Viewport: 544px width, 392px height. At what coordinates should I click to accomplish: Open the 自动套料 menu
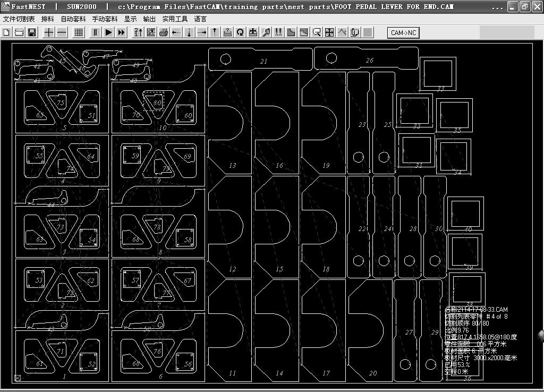pos(73,19)
